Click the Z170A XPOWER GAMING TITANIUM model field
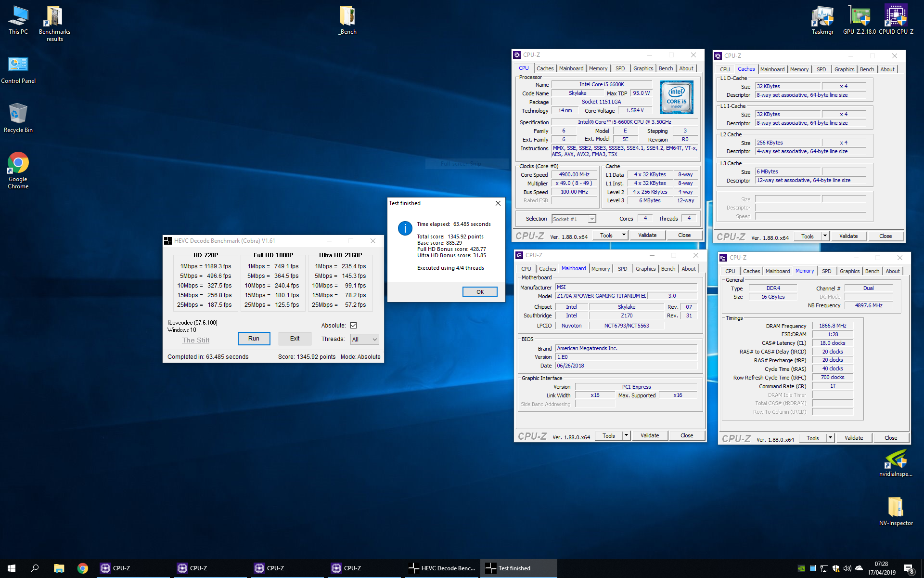 click(x=601, y=296)
